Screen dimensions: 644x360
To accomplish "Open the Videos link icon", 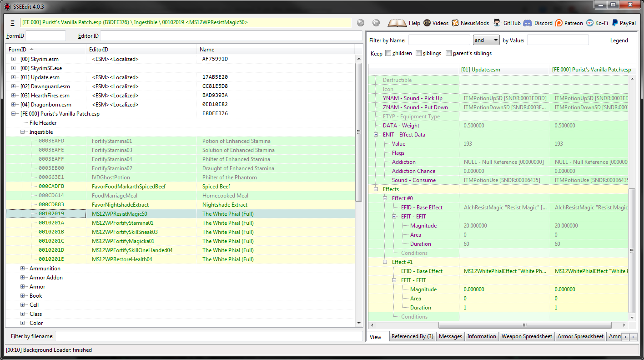I will coord(427,23).
